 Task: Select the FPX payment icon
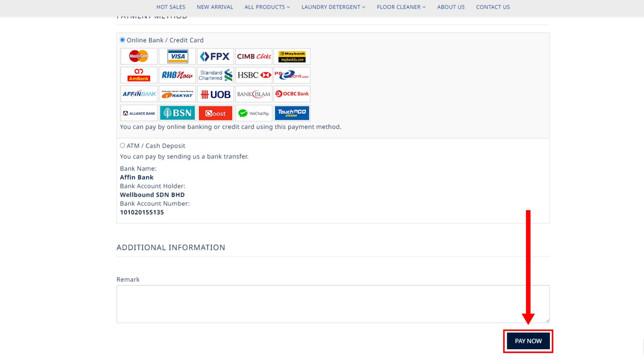click(215, 56)
